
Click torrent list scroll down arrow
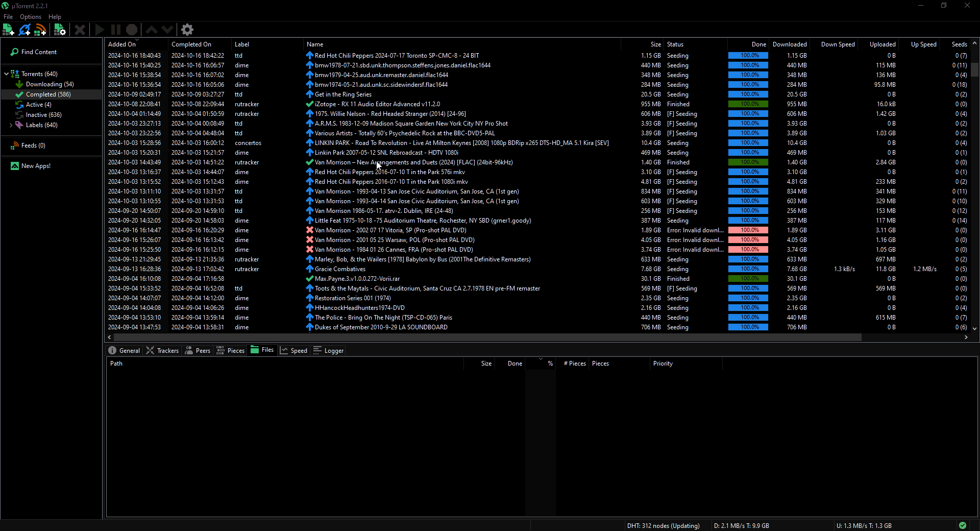974,328
